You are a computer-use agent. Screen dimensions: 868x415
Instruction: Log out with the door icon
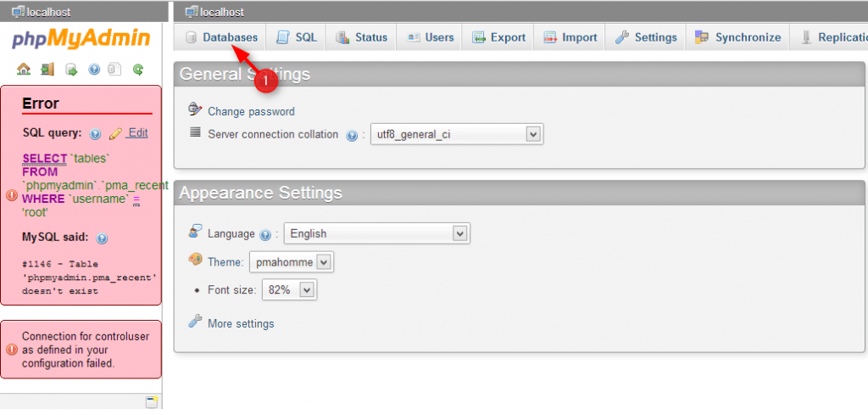point(47,70)
